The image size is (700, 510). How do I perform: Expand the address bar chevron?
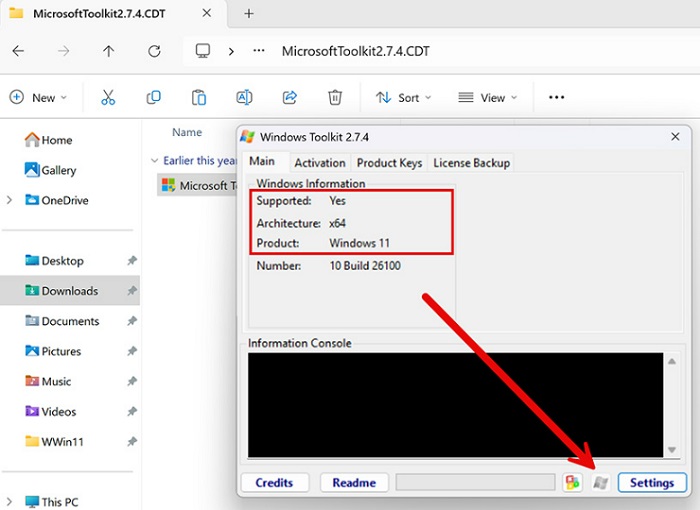click(x=231, y=51)
